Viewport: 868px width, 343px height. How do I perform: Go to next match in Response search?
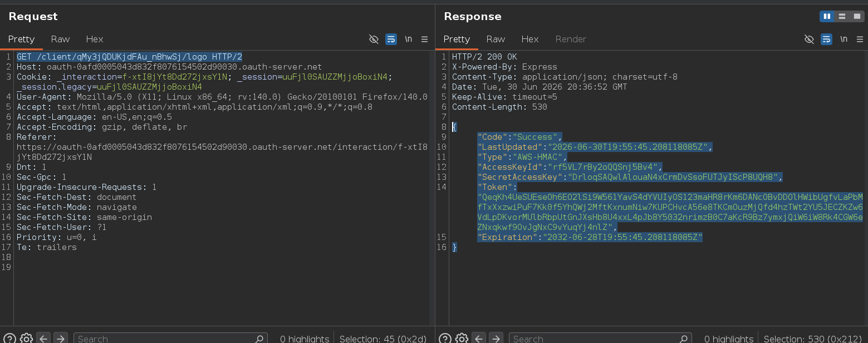click(496, 338)
